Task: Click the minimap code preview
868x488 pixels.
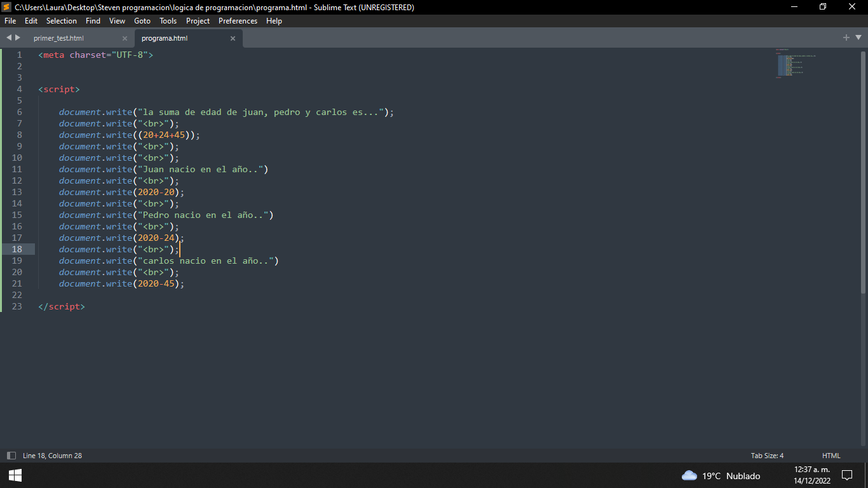Action: point(794,64)
